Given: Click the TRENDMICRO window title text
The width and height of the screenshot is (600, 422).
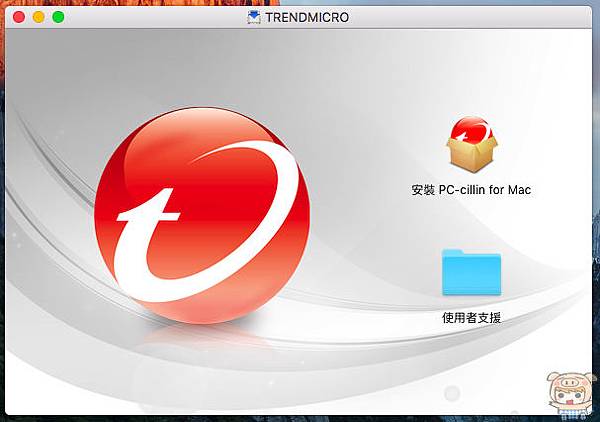Looking at the screenshot, I should (x=307, y=17).
